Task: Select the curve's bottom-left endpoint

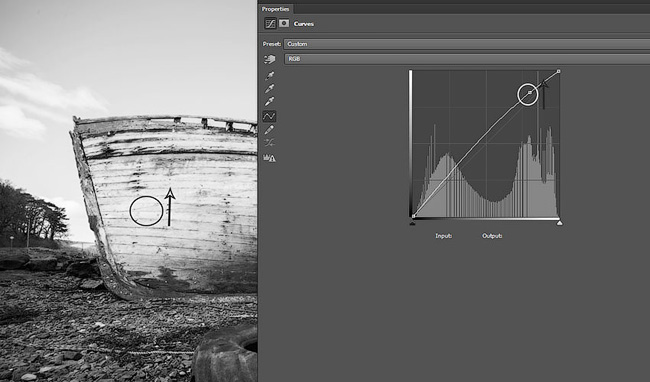Action: [413, 216]
